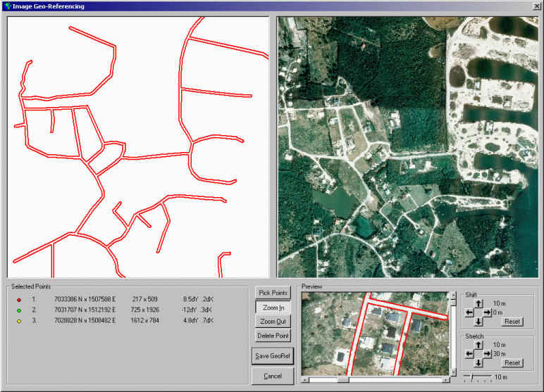The image size is (544, 392).
Task: Toggle the Zoom Out mode
Action: (x=272, y=322)
